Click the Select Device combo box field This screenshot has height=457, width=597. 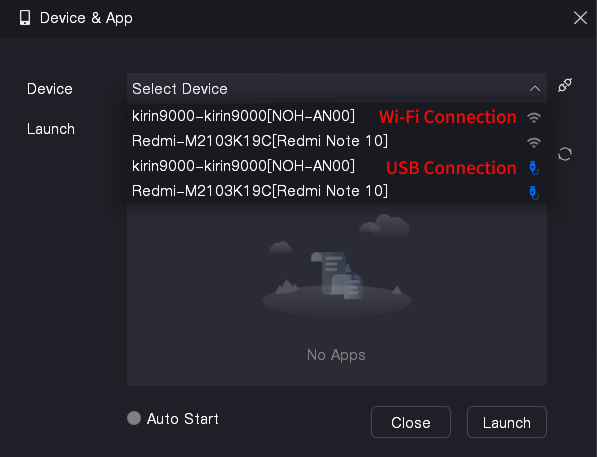pos(337,88)
